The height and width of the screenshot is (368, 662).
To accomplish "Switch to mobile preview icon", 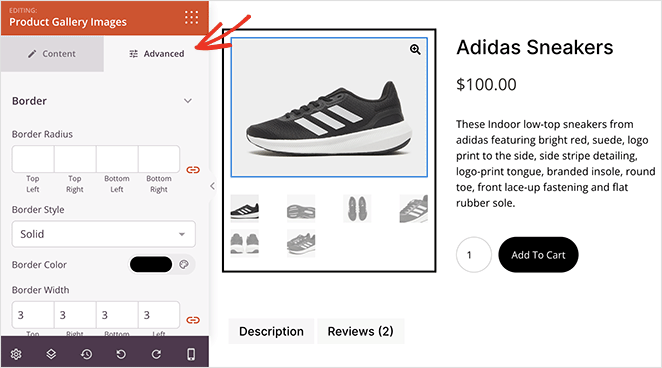I will (x=191, y=354).
